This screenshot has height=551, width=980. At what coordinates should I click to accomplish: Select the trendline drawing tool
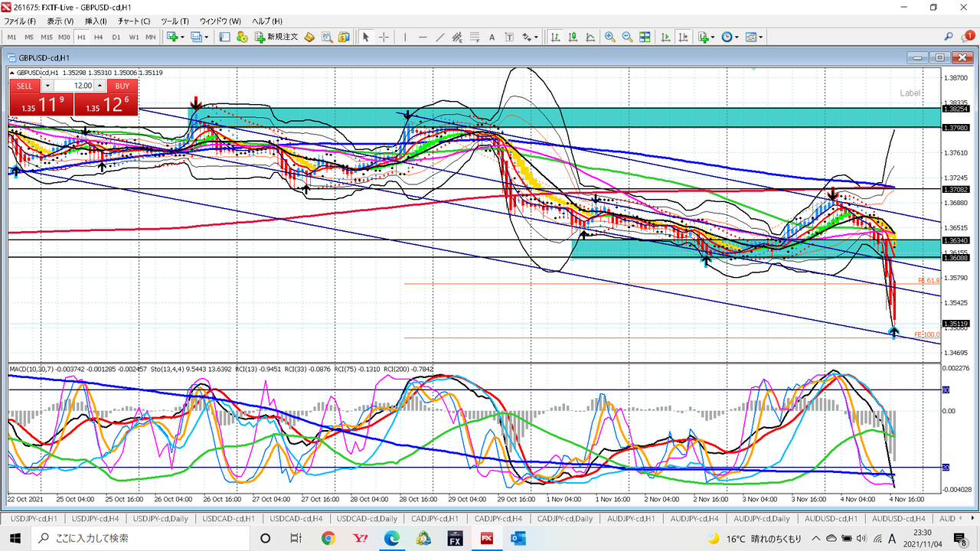[440, 37]
